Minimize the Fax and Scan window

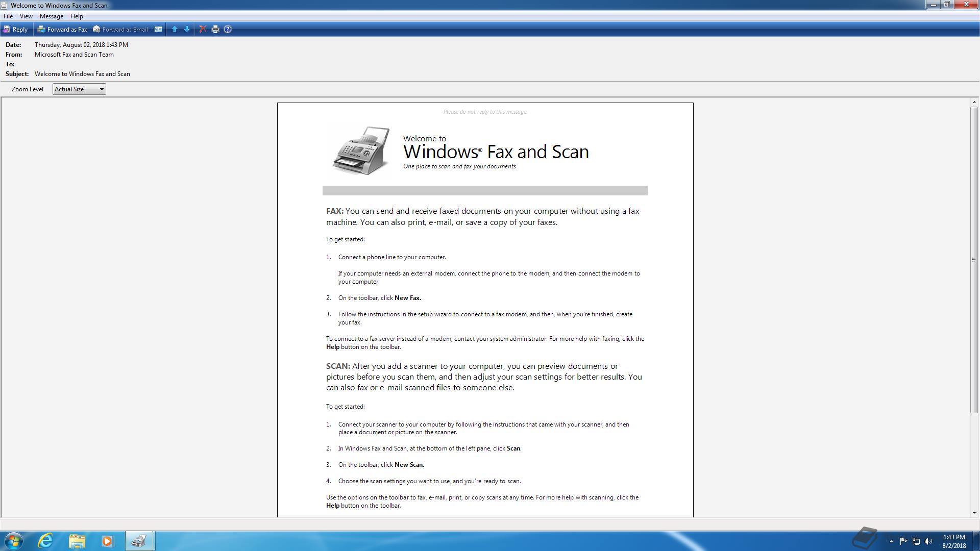tap(933, 5)
